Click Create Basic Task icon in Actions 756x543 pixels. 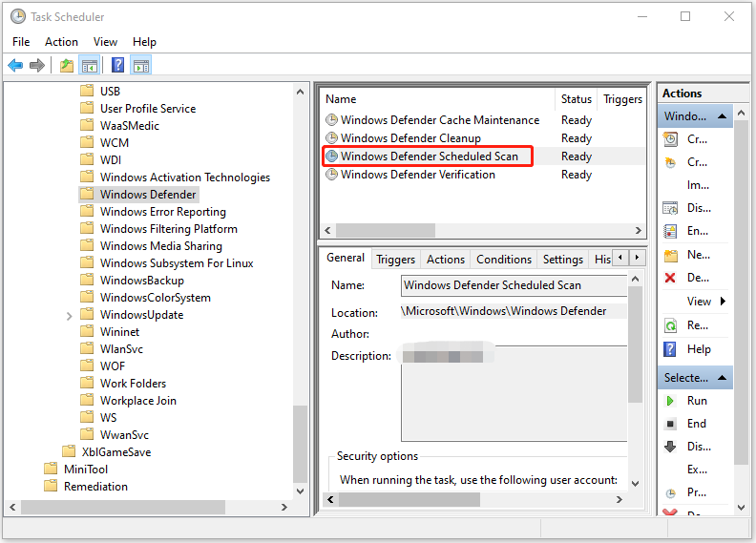670,139
